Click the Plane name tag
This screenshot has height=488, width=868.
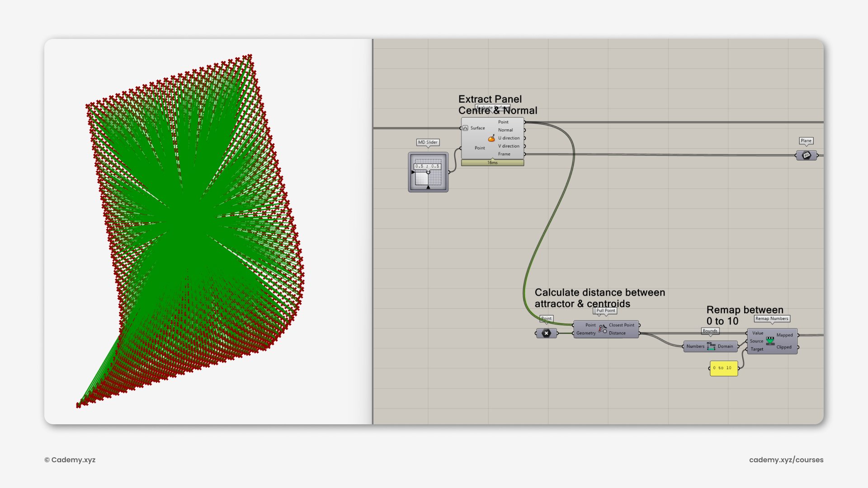pos(806,141)
